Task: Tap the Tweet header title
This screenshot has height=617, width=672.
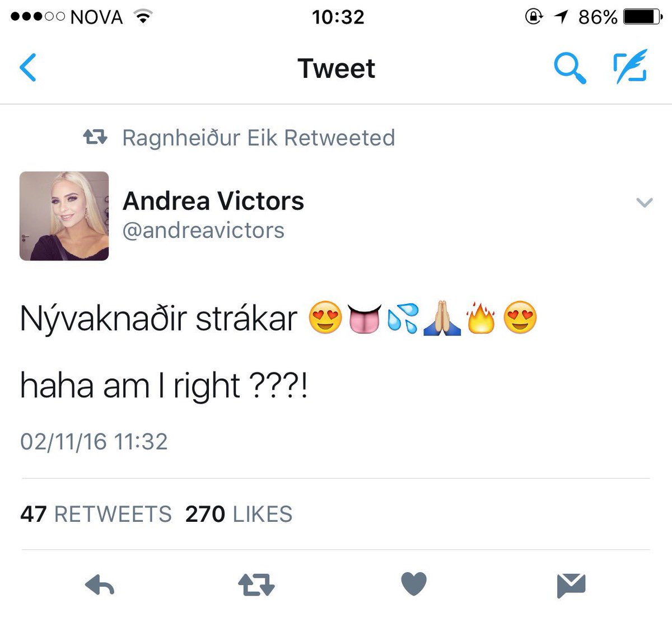Action: click(x=337, y=68)
